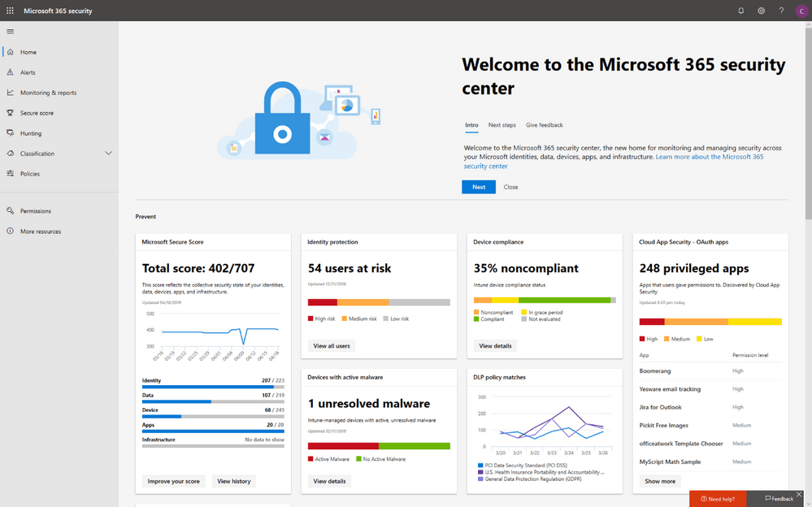Click View all users button
Screen dimensions: 812x507
pos(332,346)
